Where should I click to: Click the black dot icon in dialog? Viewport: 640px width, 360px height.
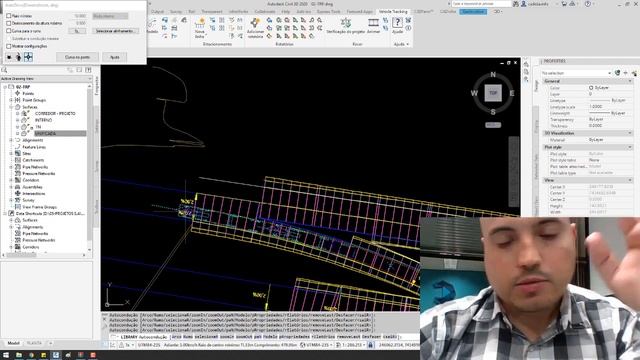[9, 57]
